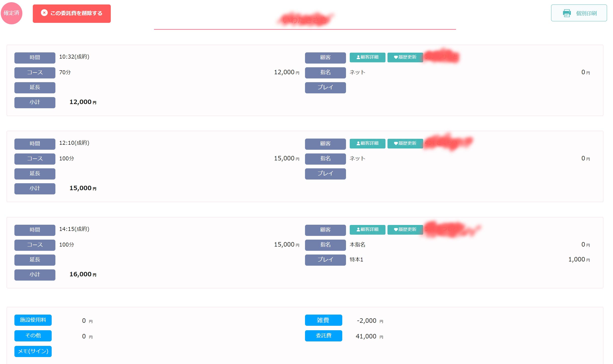Click the X icon on the delete button
The height and width of the screenshot is (364, 613).
[44, 13]
